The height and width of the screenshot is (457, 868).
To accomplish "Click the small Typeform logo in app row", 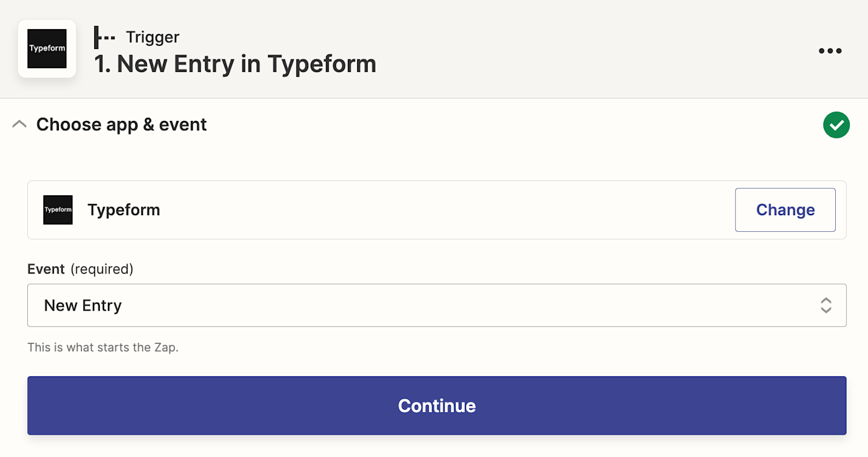I will tap(58, 210).
